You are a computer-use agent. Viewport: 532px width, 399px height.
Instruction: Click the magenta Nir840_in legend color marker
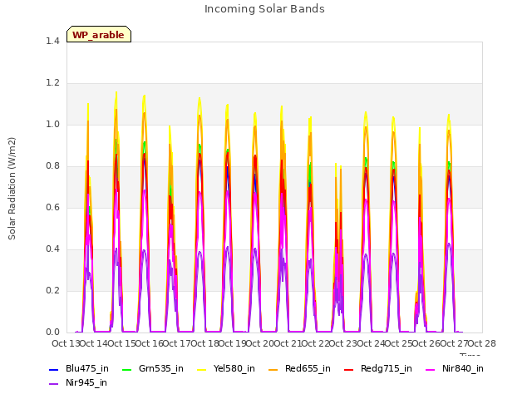(431, 369)
